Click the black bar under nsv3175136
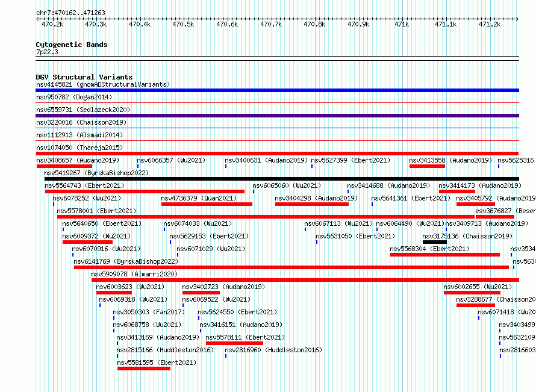 (x=435, y=242)
